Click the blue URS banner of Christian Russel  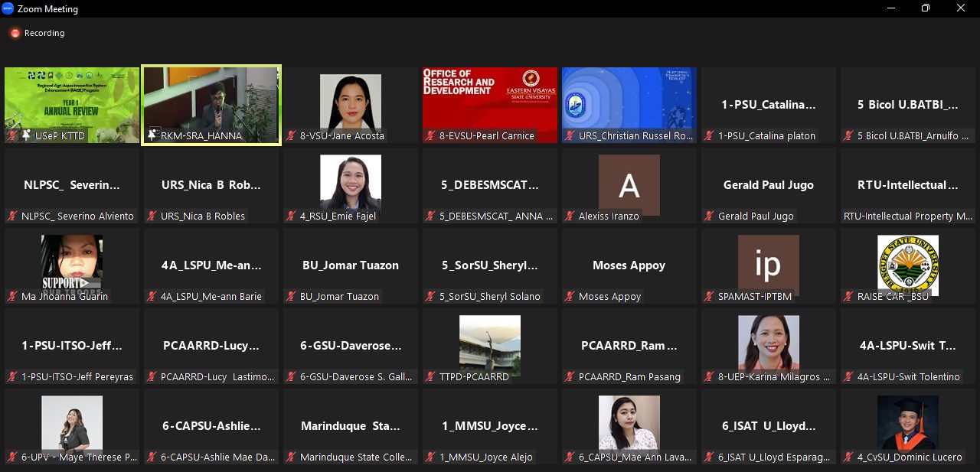(629, 105)
